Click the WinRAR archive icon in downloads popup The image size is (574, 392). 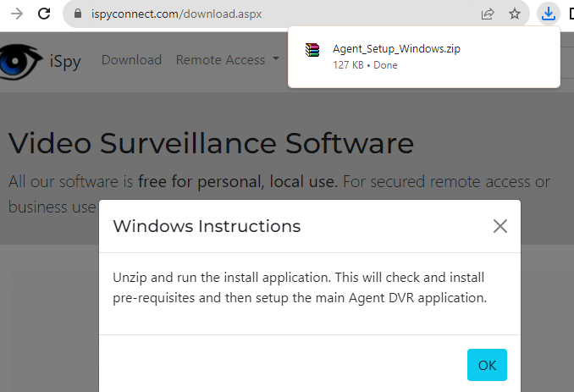click(312, 50)
